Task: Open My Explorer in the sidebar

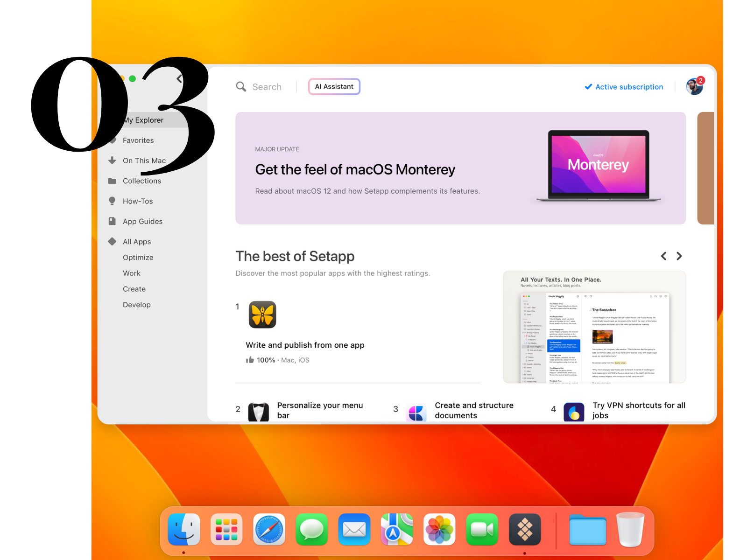Action: click(143, 120)
